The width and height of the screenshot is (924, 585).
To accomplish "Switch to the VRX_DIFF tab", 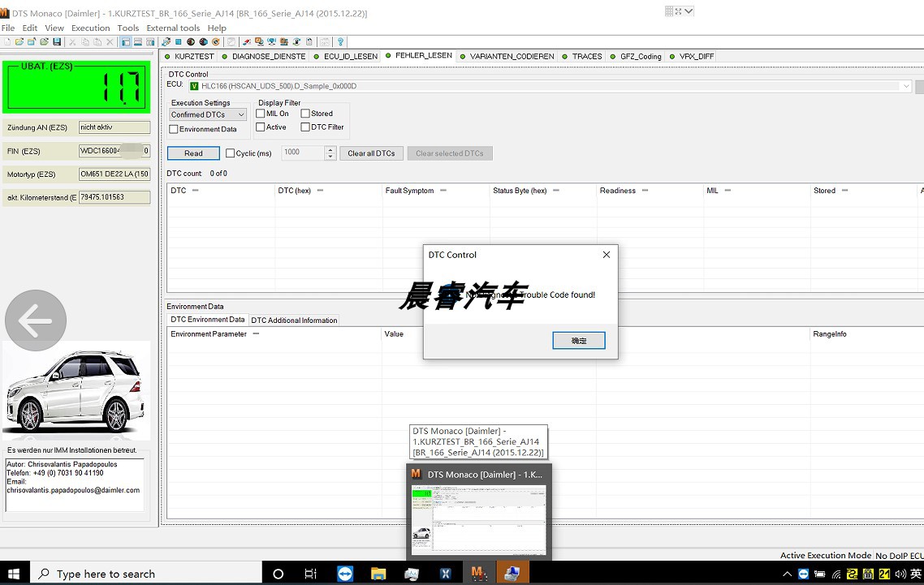I will pyautogui.click(x=692, y=56).
